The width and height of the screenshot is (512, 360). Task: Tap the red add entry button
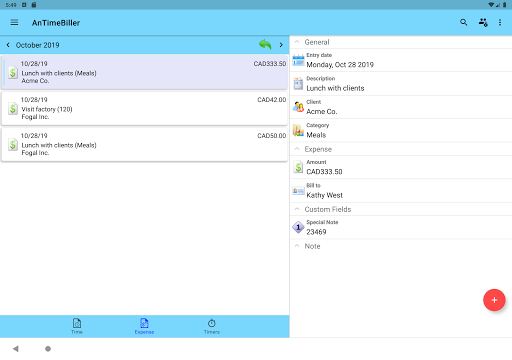click(494, 300)
